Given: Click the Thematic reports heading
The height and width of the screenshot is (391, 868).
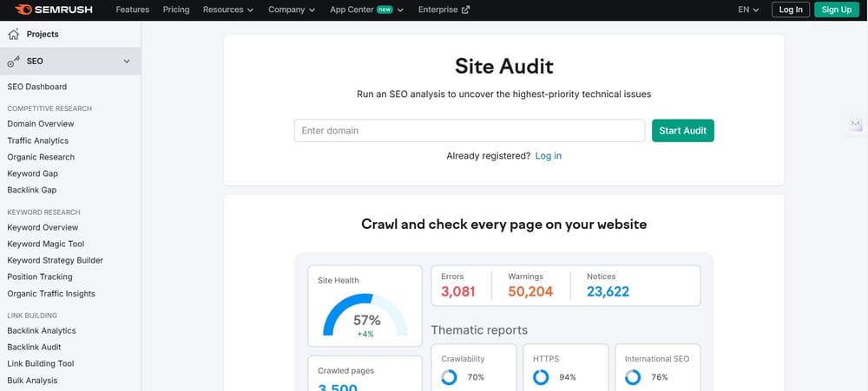Looking at the screenshot, I should (x=479, y=330).
